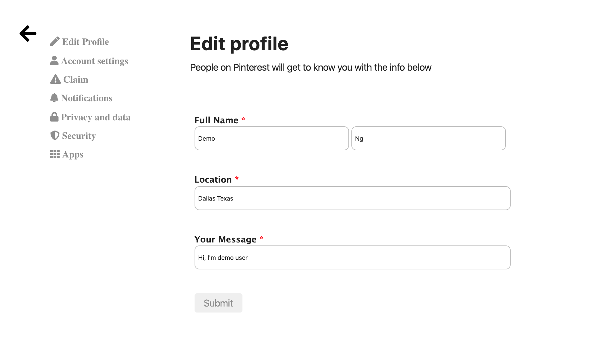This screenshot has height=364, width=616.
Task: Select Apps from the sidebar
Action: (72, 154)
